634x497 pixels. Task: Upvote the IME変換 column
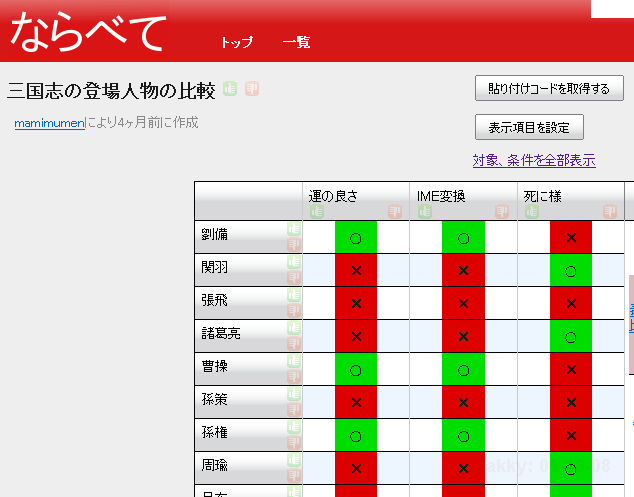425,211
